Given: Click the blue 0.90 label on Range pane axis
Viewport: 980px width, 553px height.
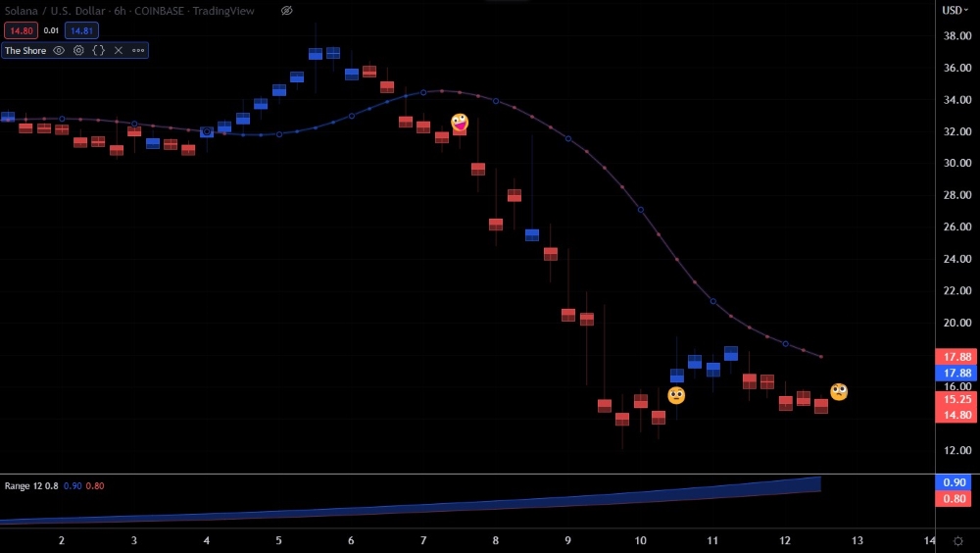Looking at the screenshot, I should 955,482.
